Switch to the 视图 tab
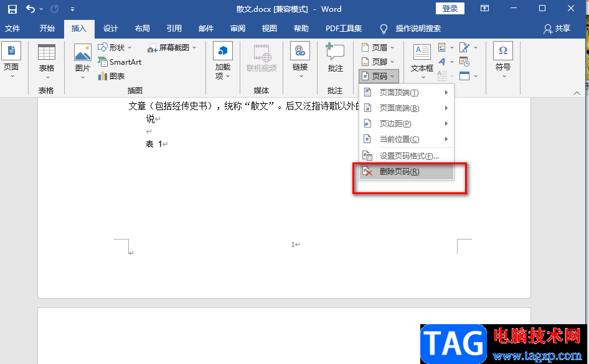Viewport: 589px width, 364px height. point(270,29)
